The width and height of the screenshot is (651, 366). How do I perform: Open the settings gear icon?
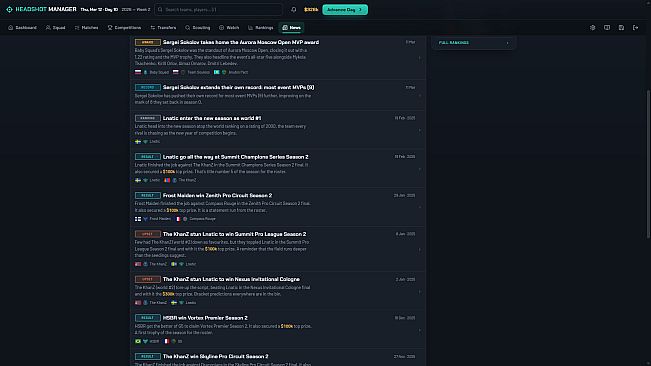click(x=592, y=28)
